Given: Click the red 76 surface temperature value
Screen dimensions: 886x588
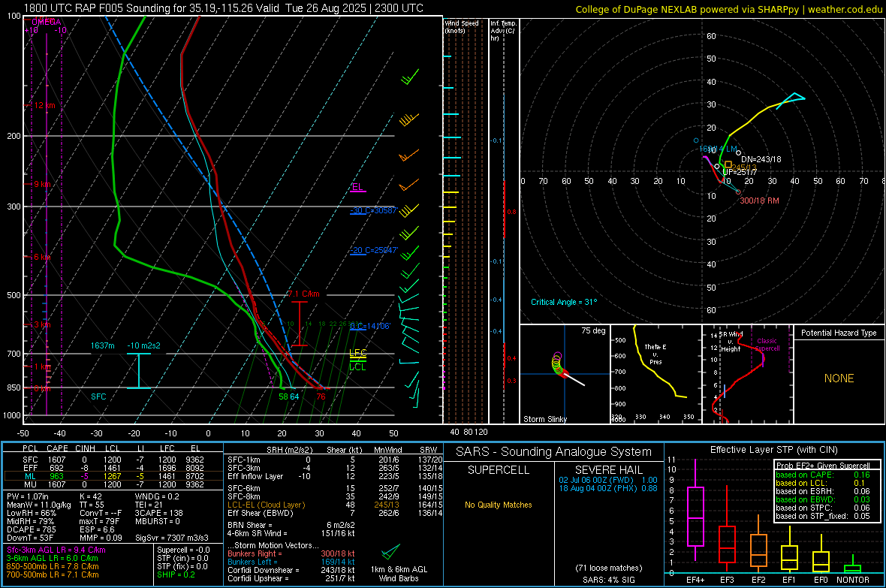Looking at the screenshot, I should (x=321, y=397).
